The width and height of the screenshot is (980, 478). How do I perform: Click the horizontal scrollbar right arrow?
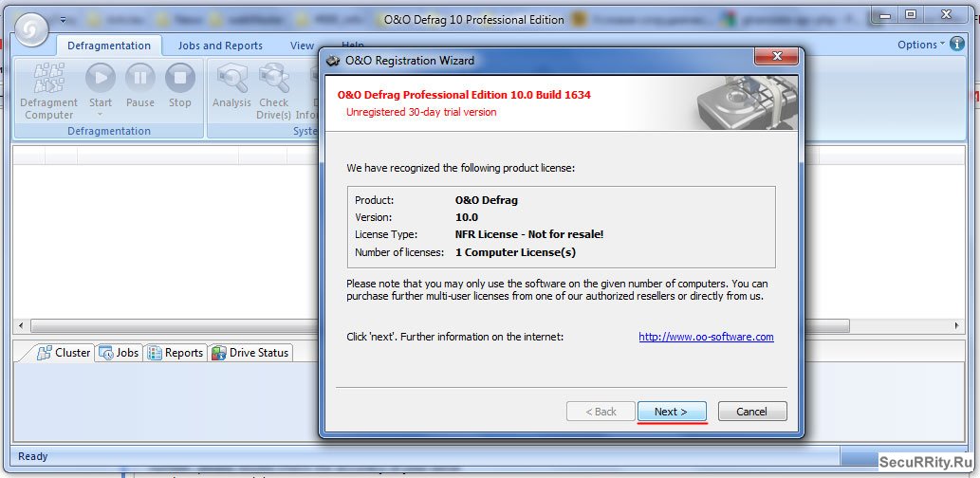click(957, 326)
